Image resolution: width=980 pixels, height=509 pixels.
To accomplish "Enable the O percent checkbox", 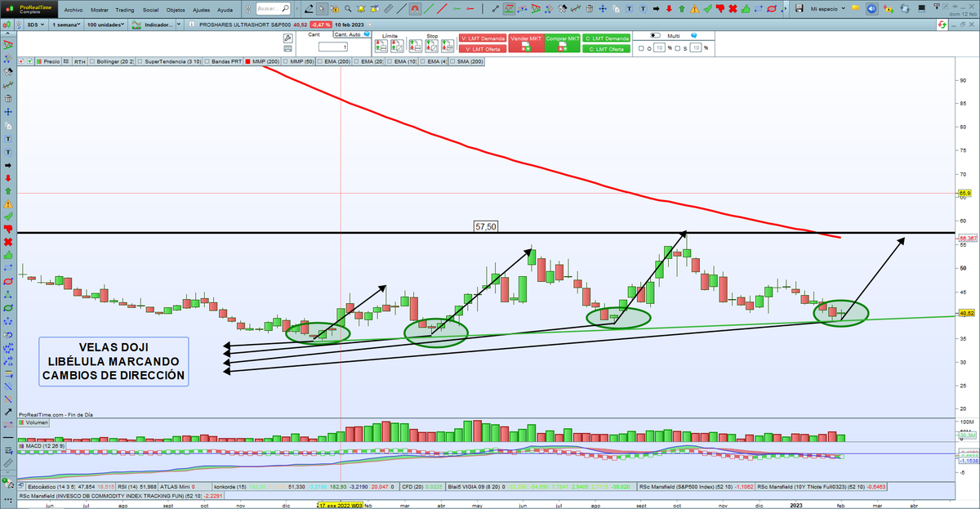I will point(641,48).
